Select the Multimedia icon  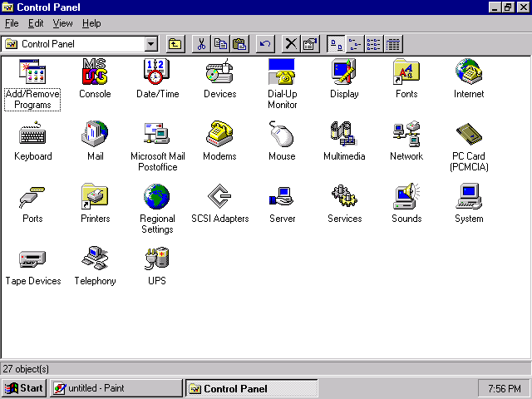pyautogui.click(x=344, y=134)
